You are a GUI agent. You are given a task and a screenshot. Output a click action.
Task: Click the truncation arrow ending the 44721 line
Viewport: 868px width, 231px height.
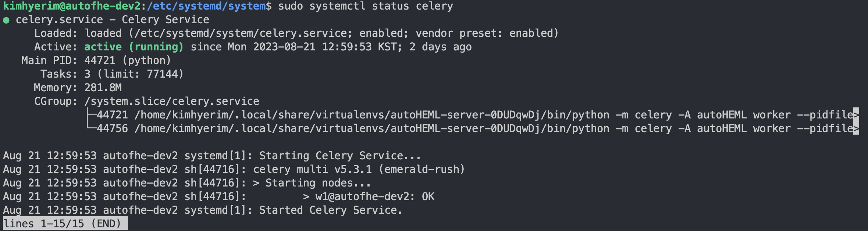click(856, 115)
